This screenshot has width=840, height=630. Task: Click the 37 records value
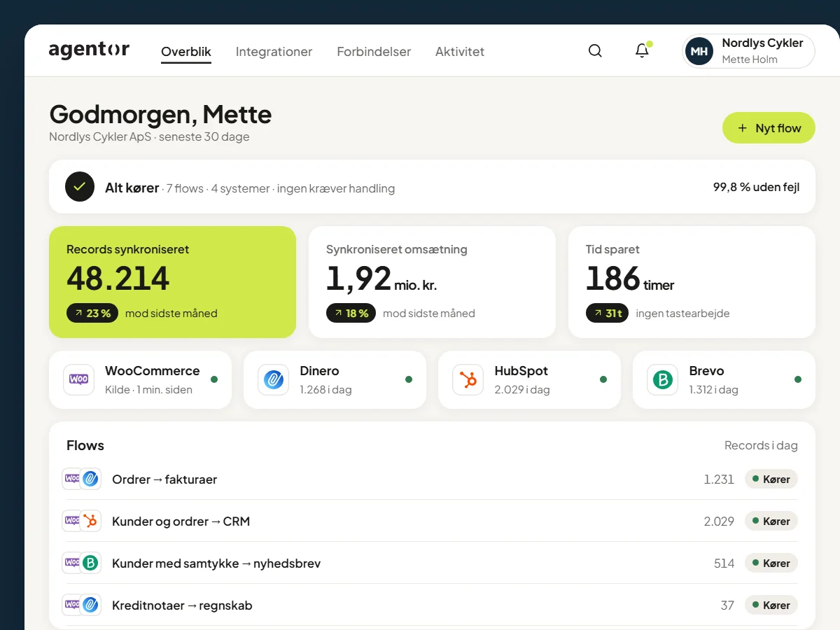727,605
